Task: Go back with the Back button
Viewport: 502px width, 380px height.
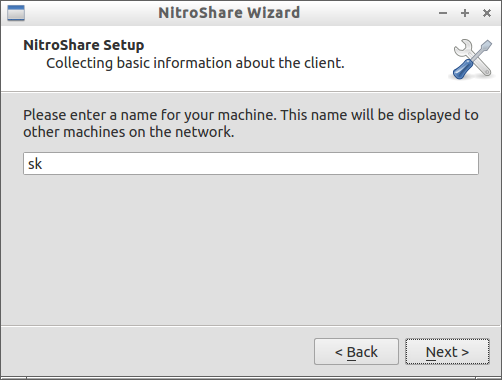Action: coord(356,352)
